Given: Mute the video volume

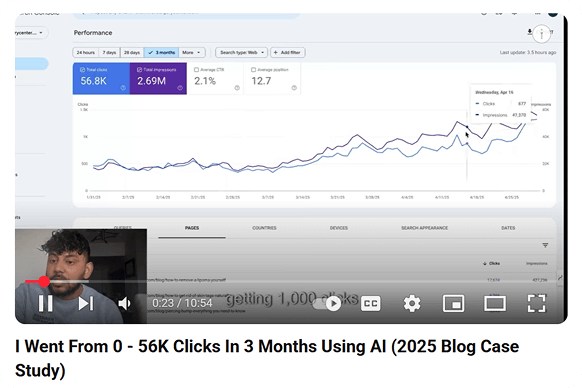Looking at the screenshot, I should point(124,304).
